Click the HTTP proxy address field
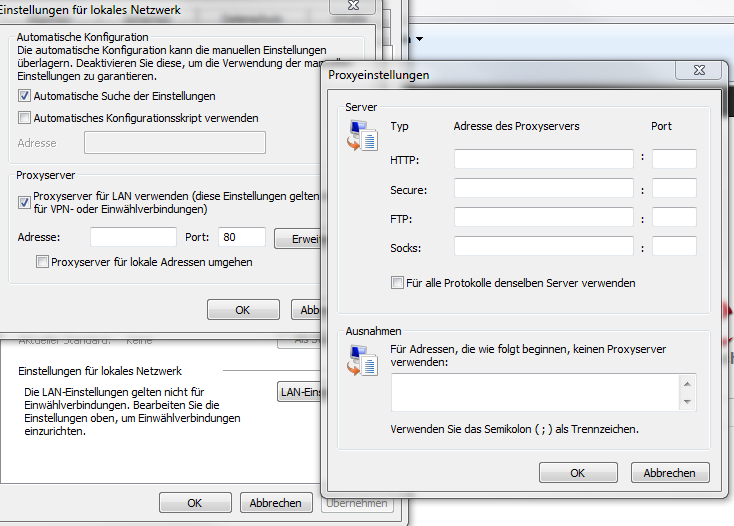Image resolution: width=734 pixels, height=526 pixels. pyautogui.click(x=543, y=158)
